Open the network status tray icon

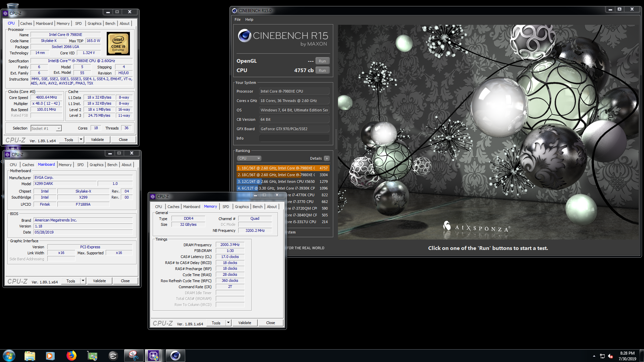coord(602,356)
